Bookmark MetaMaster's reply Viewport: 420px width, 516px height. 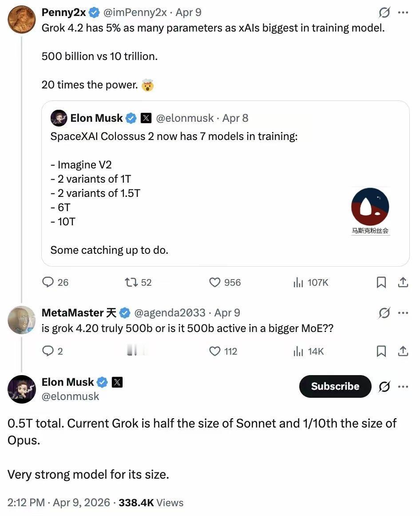381,351
